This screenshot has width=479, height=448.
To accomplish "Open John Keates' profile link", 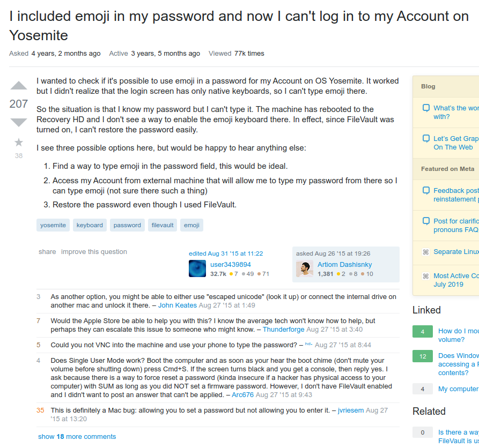I will click(x=177, y=305).
